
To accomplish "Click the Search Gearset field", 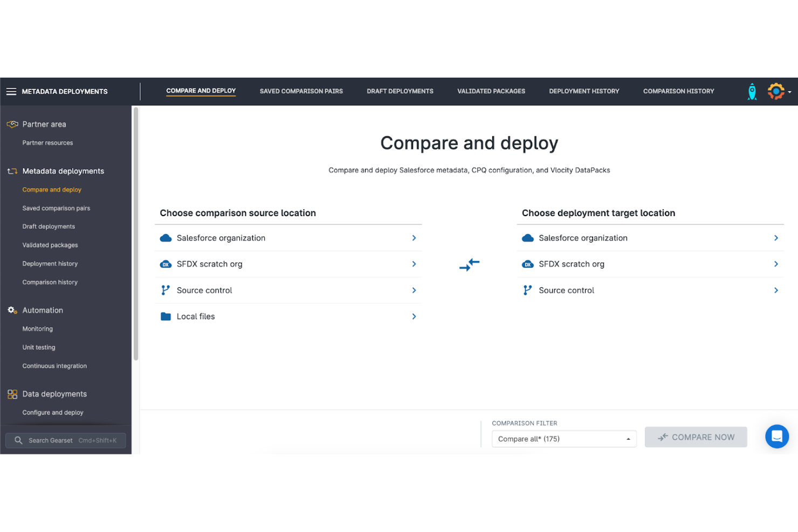I will 65,440.
